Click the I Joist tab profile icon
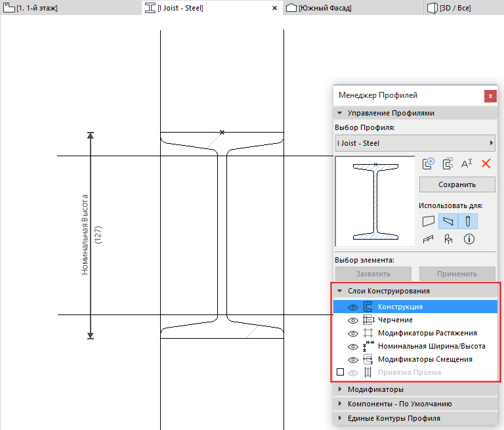Viewport: 504px width, 430px height. [150, 8]
